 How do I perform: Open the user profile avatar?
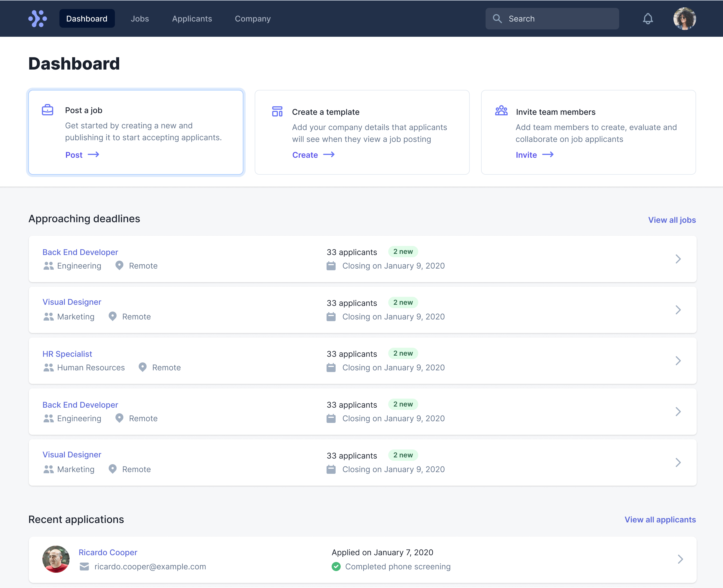coord(684,19)
